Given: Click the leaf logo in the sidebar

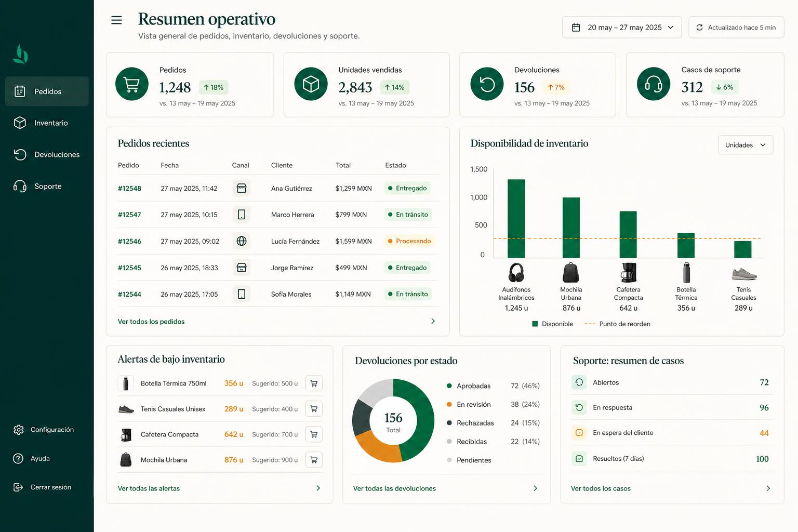Looking at the screenshot, I should click(20, 54).
